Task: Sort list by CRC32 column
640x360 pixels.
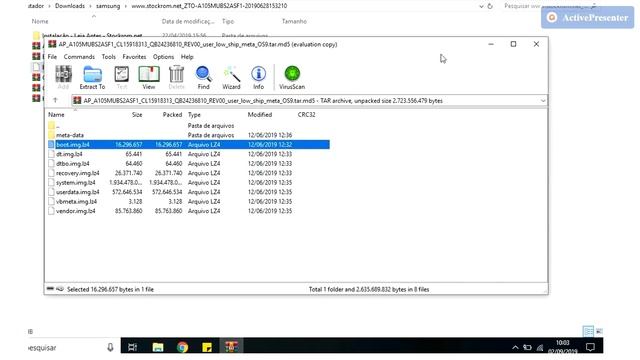Action: point(307,115)
